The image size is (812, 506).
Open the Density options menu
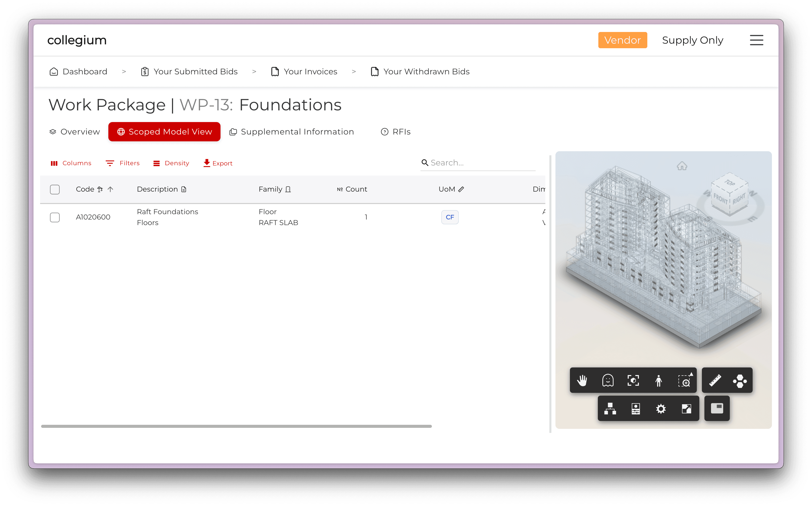171,163
